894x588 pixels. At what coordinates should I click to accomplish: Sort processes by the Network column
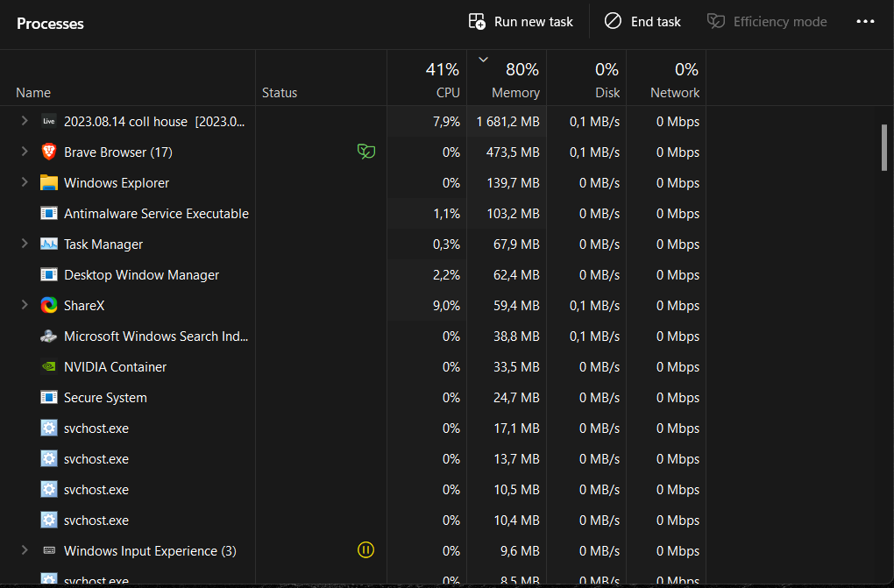(666, 78)
